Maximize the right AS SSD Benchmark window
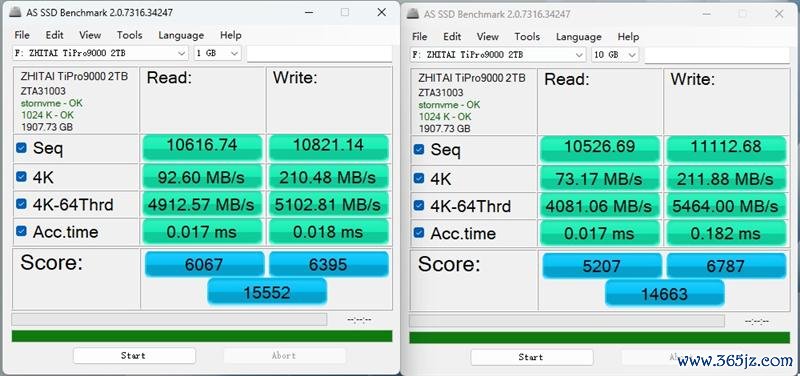 point(742,14)
